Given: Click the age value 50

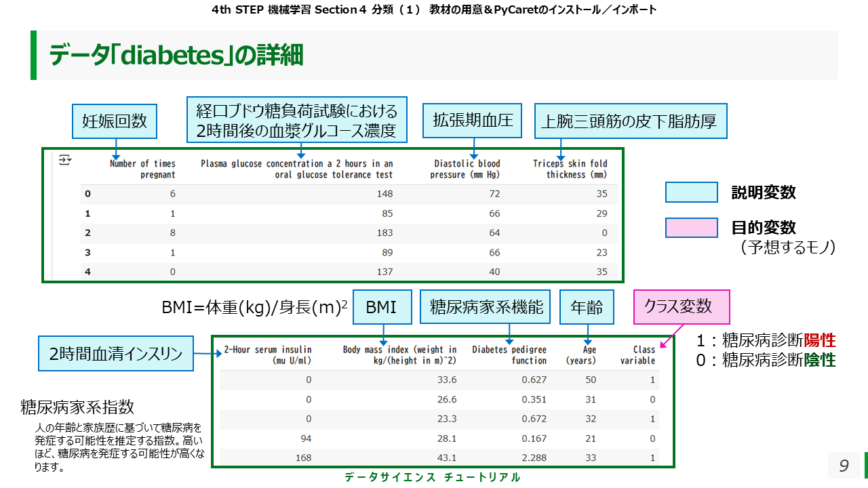Looking at the screenshot, I should [591, 380].
